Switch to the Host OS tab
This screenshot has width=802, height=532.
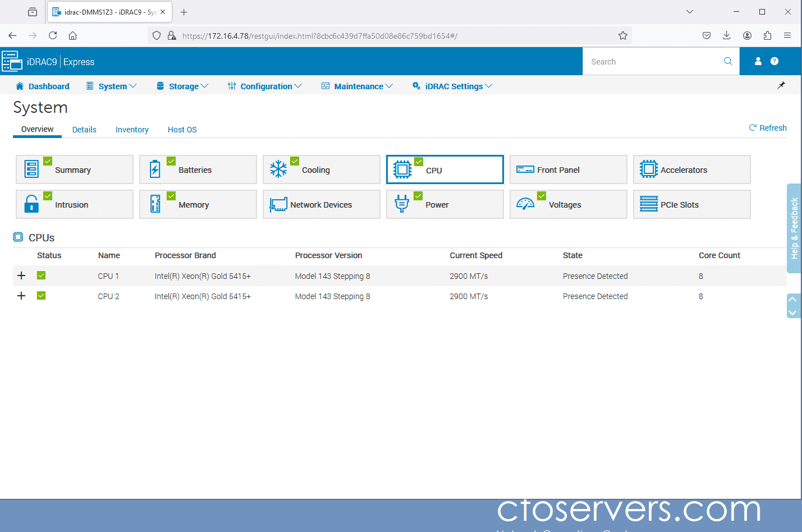coord(182,130)
